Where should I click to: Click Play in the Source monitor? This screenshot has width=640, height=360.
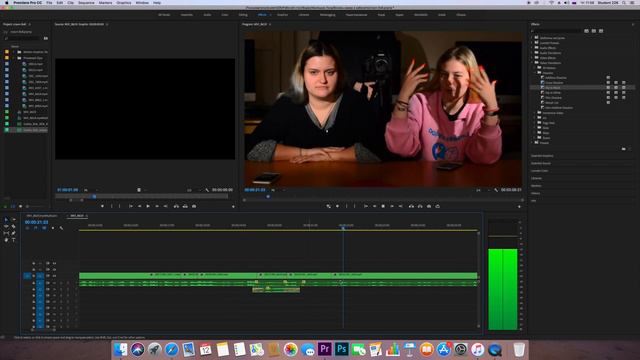(x=148, y=206)
